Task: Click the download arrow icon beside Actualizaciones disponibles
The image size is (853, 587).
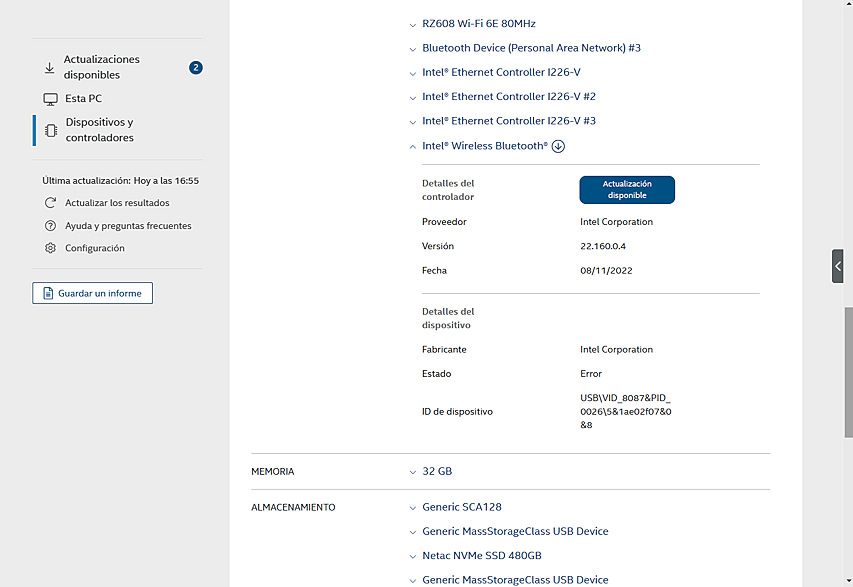Action: tap(50, 67)
